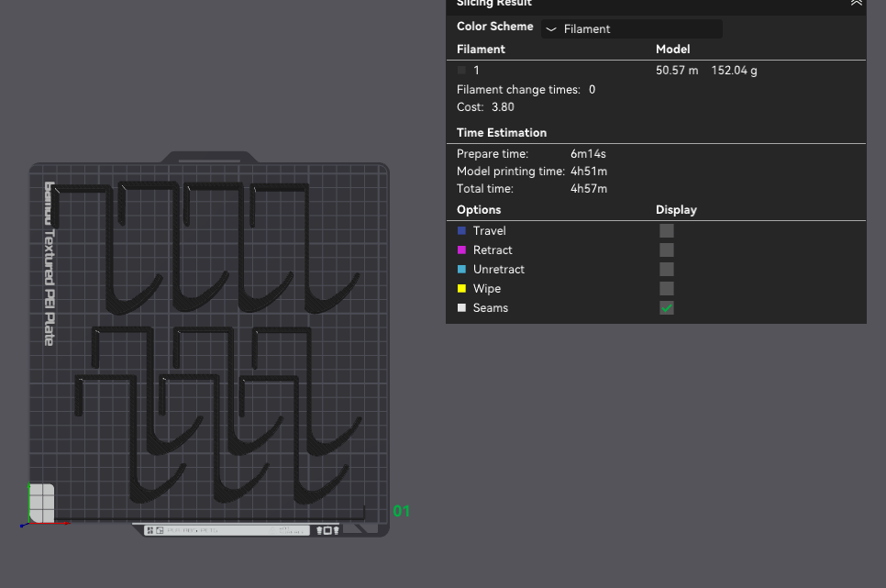The height and width of the screenshot is (588, 886).
Task: Click the plate handle tab at top of bed
Action: [209, 158]
